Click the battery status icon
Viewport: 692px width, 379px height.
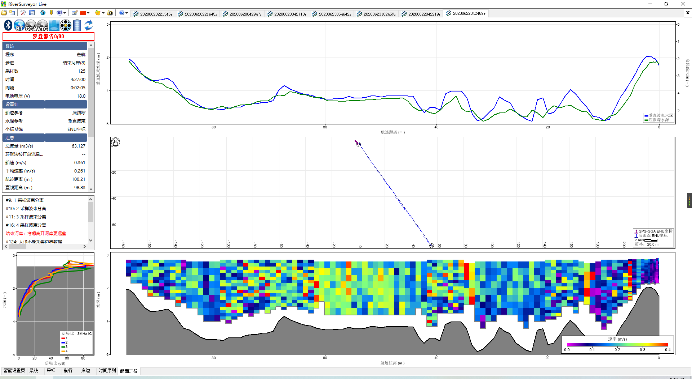[x=77, y=25]
